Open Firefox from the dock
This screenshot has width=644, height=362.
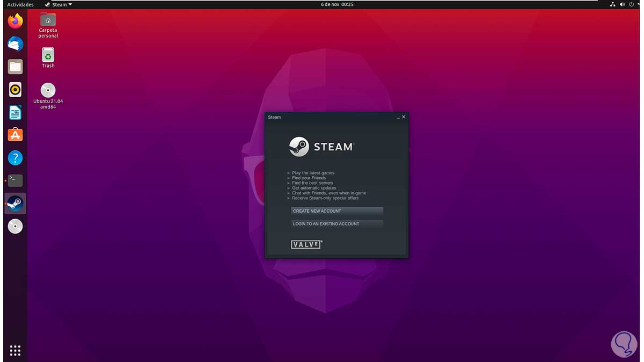click(15, 21)
